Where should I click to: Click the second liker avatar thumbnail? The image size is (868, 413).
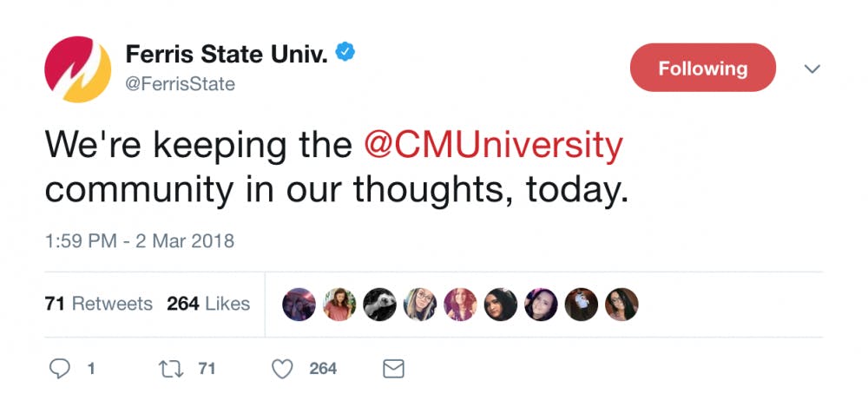click(x=339, y=305)
